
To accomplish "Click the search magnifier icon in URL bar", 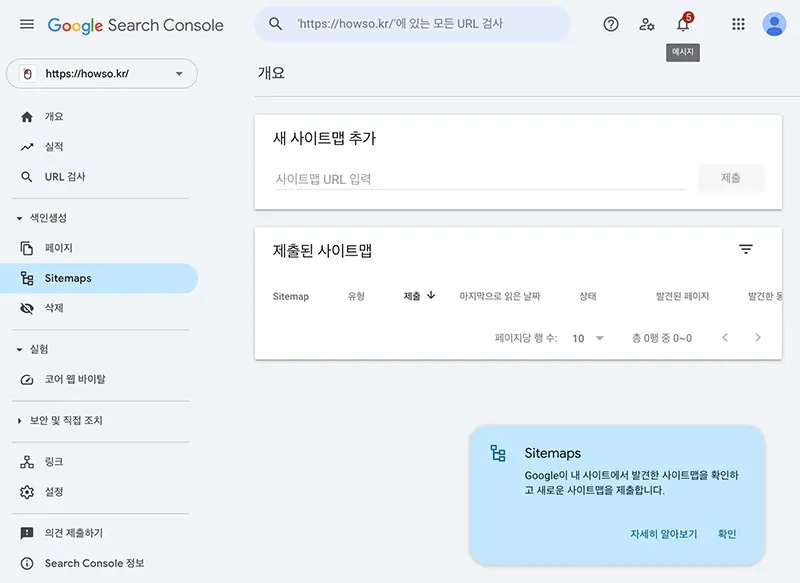I will coord(276,23).
